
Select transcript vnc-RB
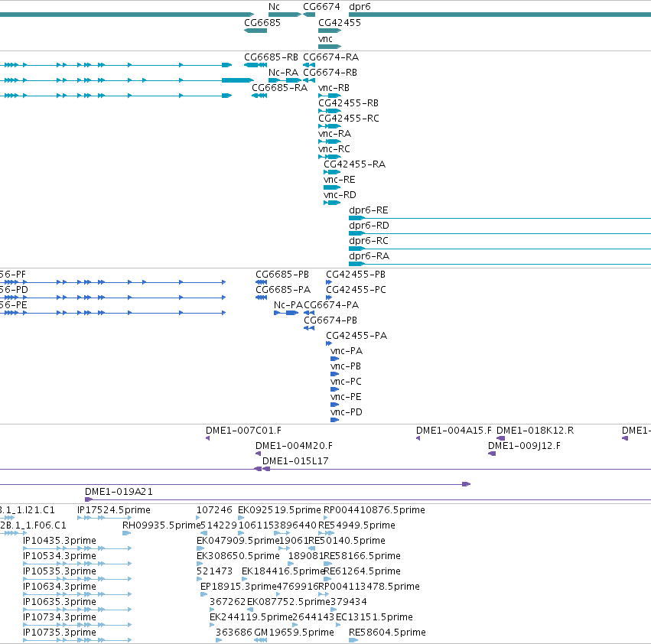tap(334, 88)
